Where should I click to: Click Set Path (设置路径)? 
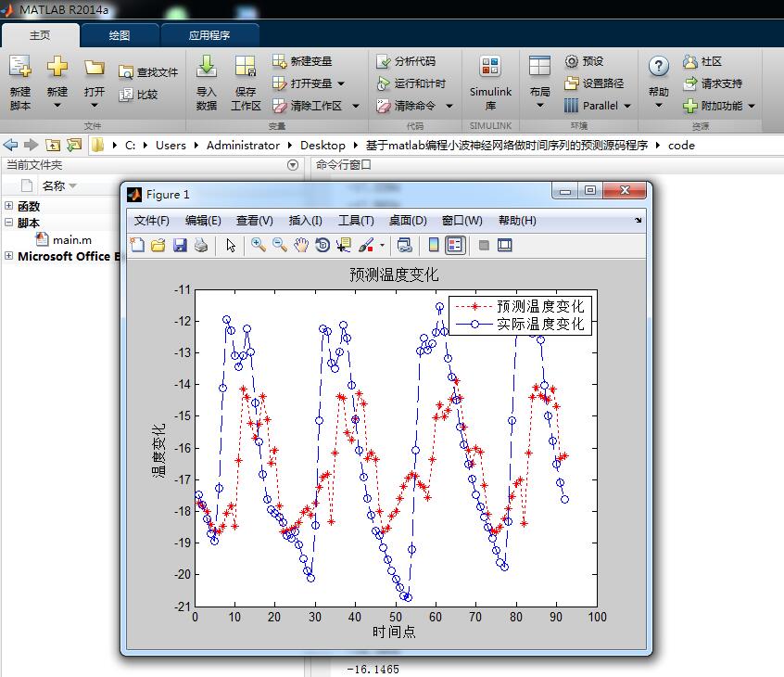(593, 83)
